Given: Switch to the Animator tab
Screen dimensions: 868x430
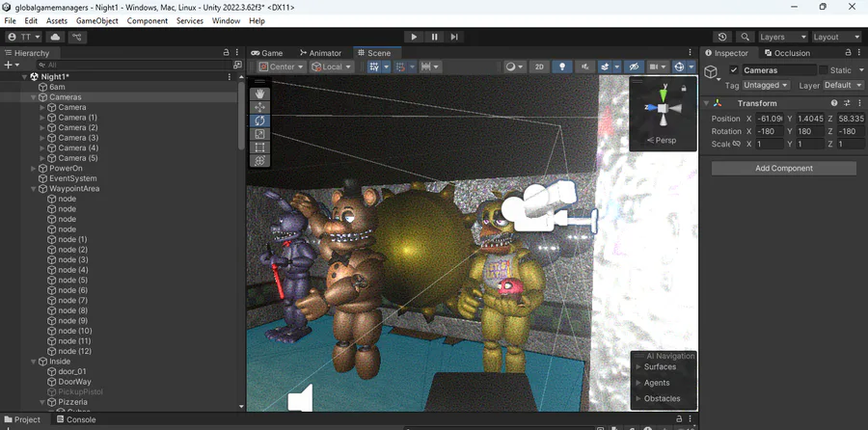Looking at the screenshot, I should (320, 53).
